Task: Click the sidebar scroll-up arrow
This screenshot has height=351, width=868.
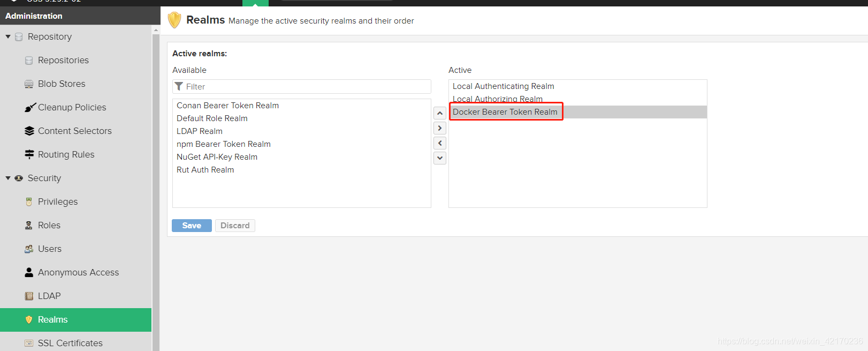Action: point(156,30)
